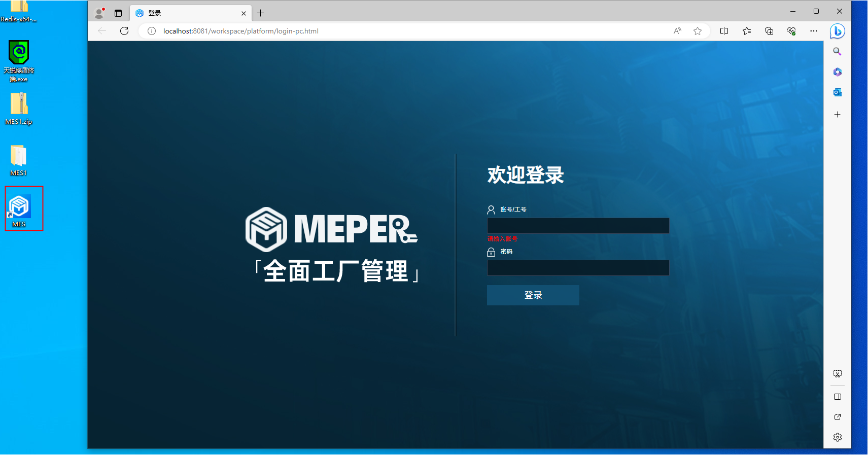
Task: Open the tab actions menu icon
Action: 118,13
